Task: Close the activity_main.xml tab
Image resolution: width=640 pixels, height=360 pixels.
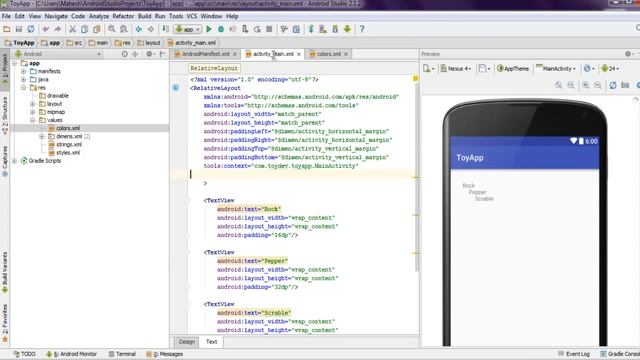Action: tap(299, 54)
